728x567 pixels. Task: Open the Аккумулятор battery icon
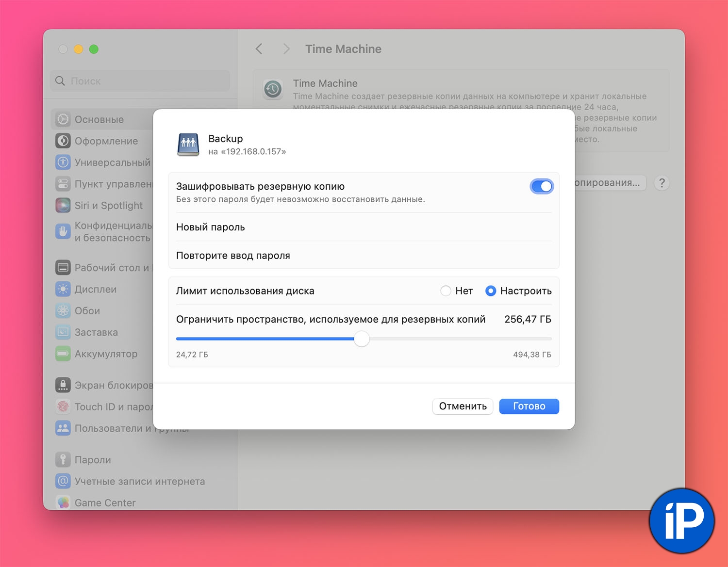click(x=63, y=354)
